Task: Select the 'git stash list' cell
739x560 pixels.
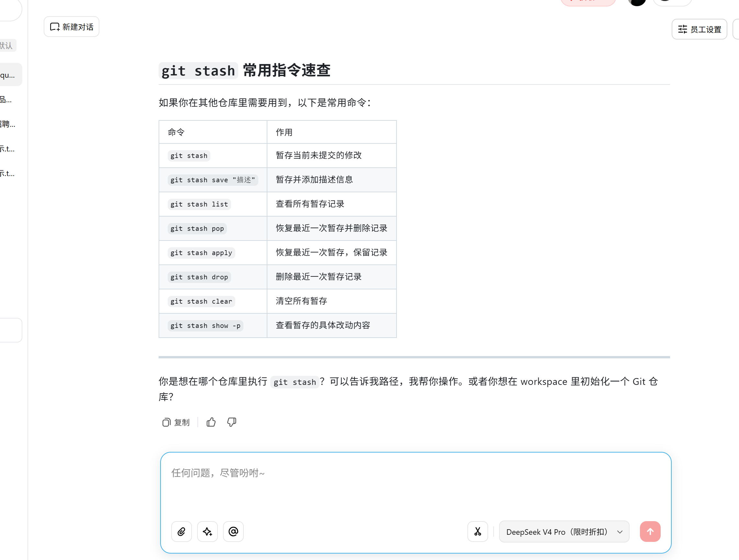Action: point(213,204)
